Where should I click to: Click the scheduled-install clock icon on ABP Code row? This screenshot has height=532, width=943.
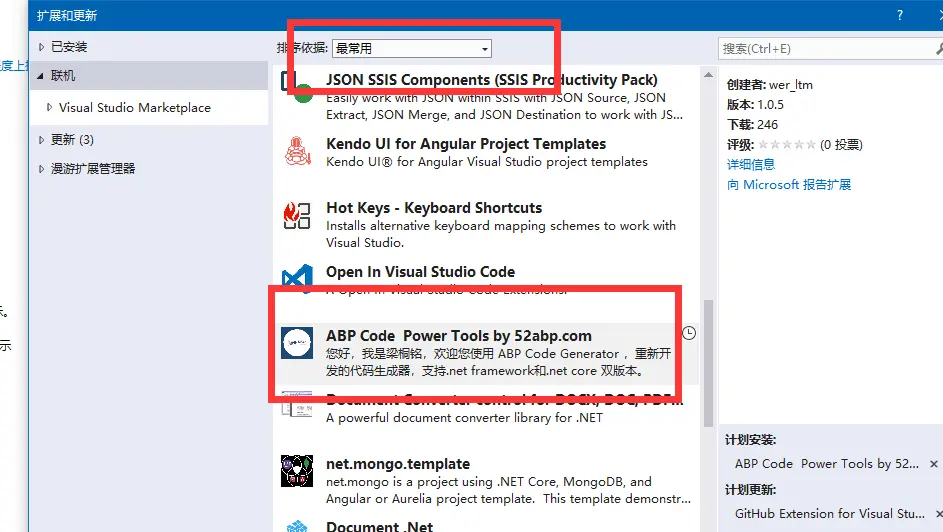[x=689, y=333]
